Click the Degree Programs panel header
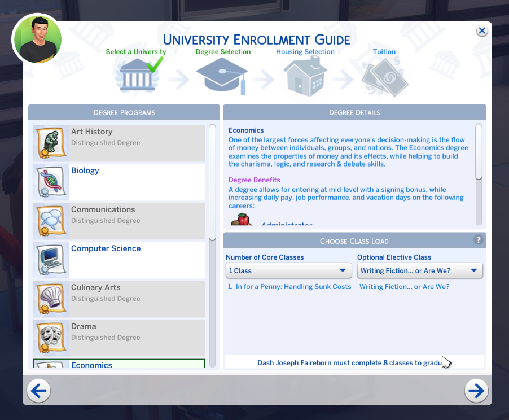Screen dimensions: 509x420 (x=124, y=112)
